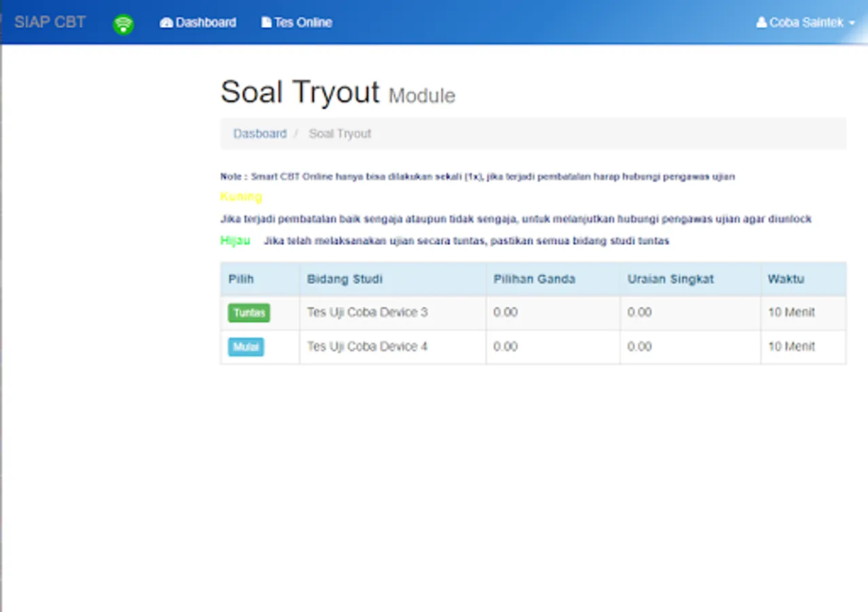Click the Uraian Singkat column header

[670, 279]
